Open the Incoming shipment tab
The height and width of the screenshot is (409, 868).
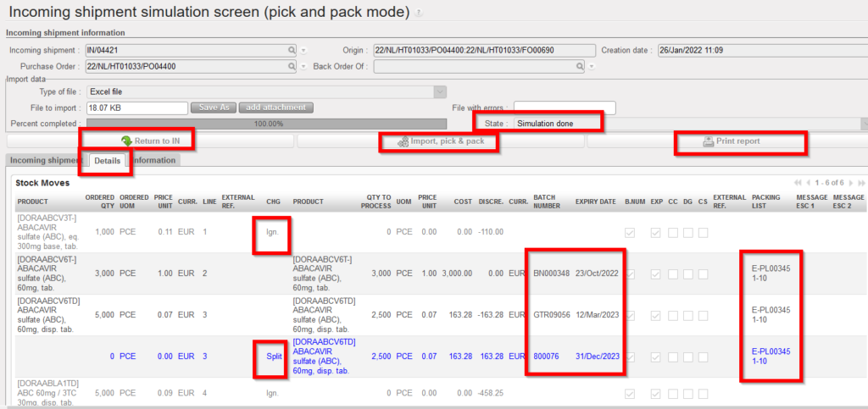pyautogui.click(x=44, y=160)
